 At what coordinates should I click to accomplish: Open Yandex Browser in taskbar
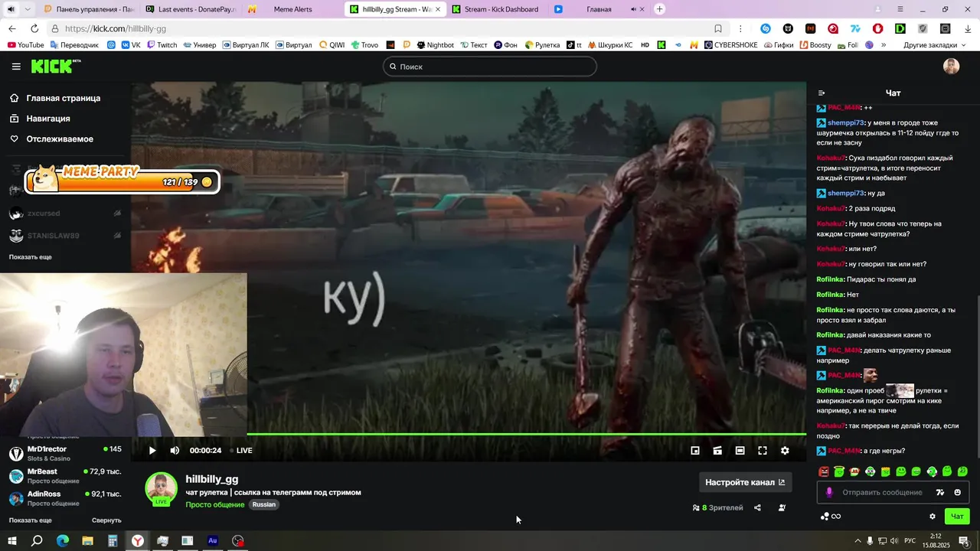click(137, 541)
